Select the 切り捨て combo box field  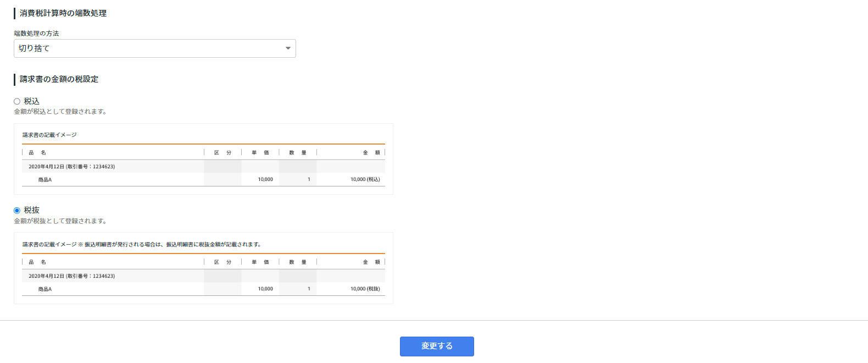pyautogui.click(x=155, y=48)
